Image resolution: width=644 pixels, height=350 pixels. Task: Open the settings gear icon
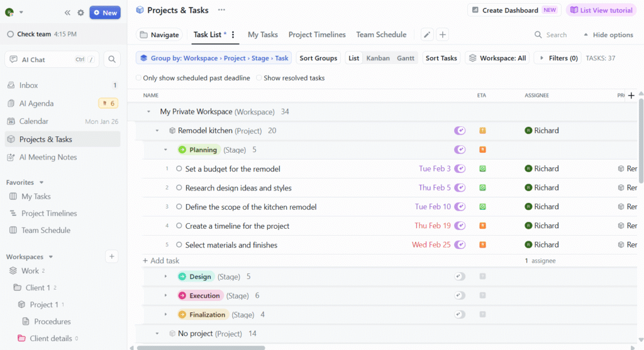(80, 13)
